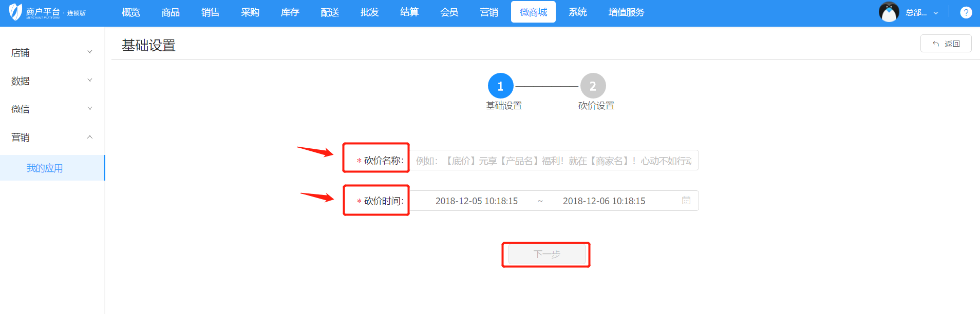This screenshot has height=314, width=980.
Task: Collapse the 营销 sidebar section
Action: pyautogui.click(x=51, y=137)
